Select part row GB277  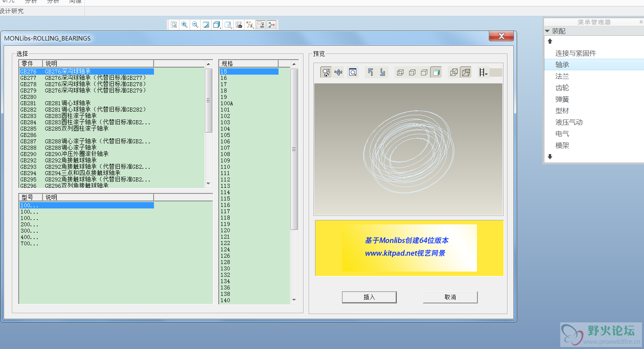point(87,78)
